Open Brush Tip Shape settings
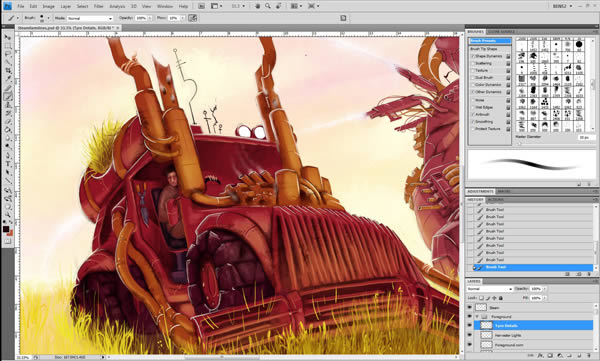The image size is (600, 361). pyautogui.click(x=484, y=49)
